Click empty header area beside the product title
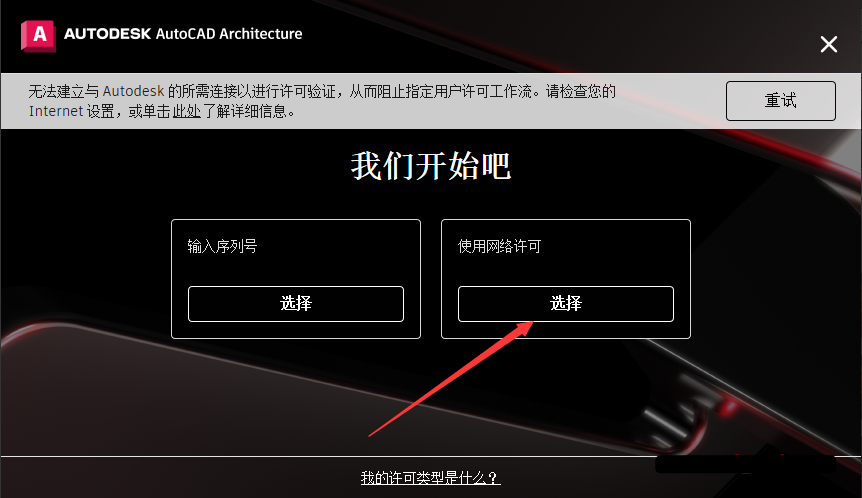Image resolution: width=862 pixels, height=498 pixels. [550, 36]
